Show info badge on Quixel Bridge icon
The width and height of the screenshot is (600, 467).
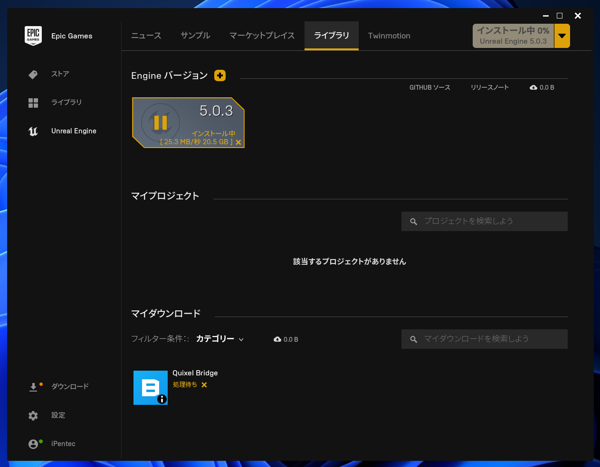click(x=162, y=399)
